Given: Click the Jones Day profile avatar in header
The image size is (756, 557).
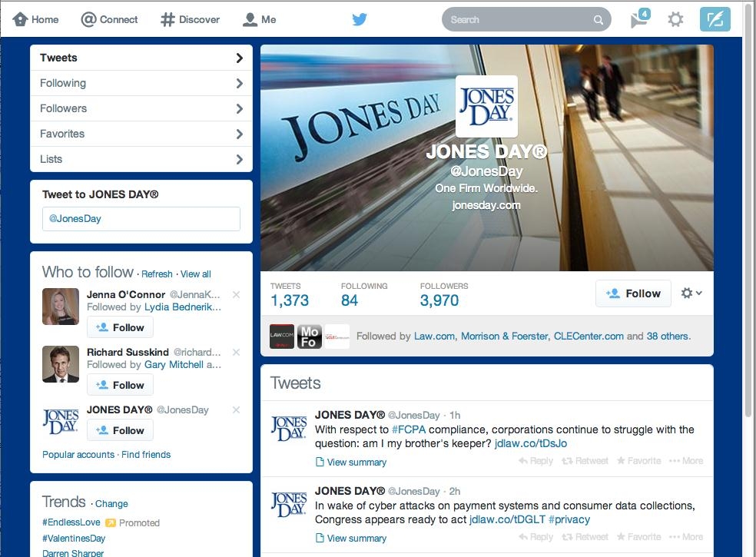Looking at the screenshot, I should click(486, 106).
